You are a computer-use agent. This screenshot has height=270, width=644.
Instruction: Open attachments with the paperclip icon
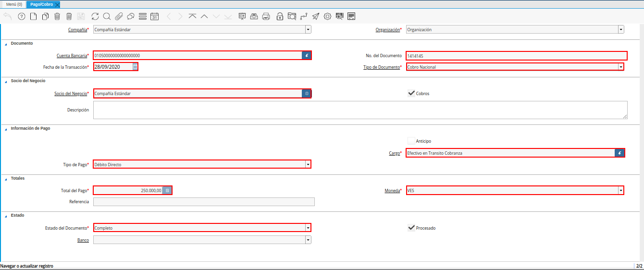[119, 16]
